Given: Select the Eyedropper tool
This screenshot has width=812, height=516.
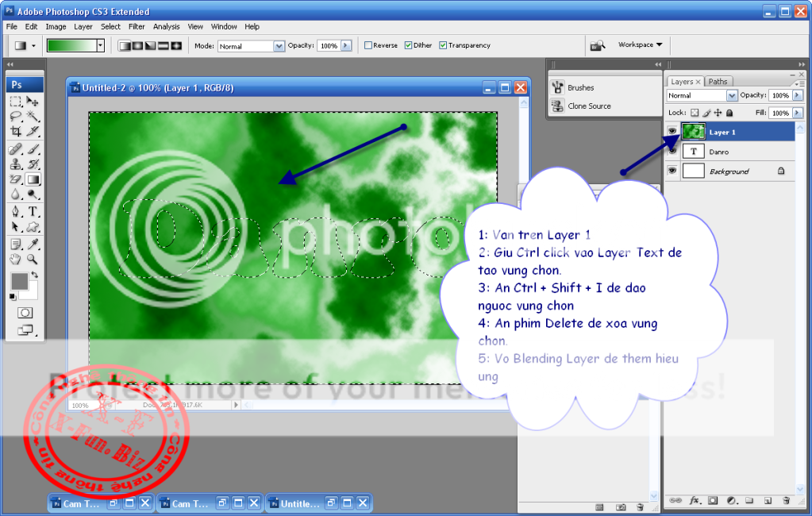Looking at the screenshot, I should [x=33, y=244].
